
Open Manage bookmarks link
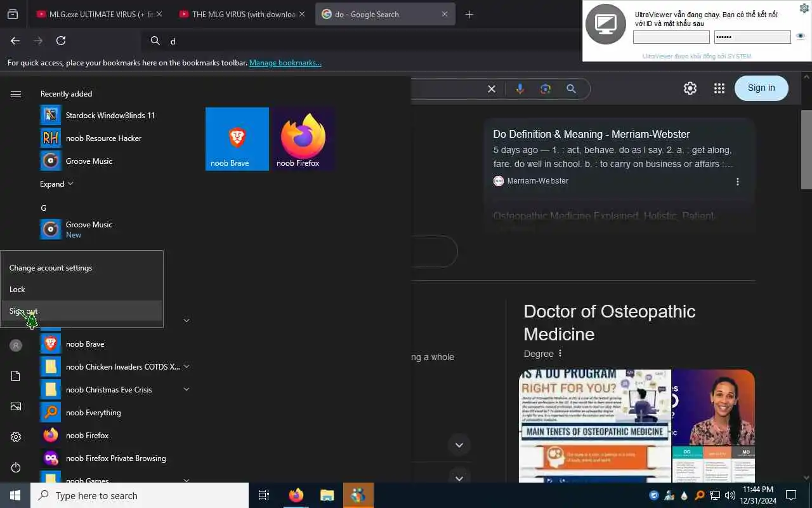285,63
